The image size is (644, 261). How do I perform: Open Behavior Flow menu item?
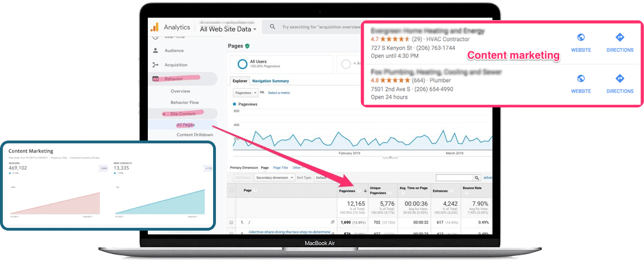coord(185,102)
